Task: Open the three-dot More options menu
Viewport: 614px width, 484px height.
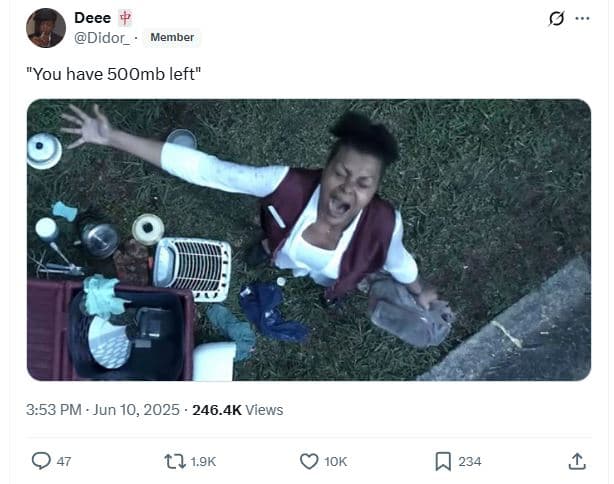Action: [583, 19]
